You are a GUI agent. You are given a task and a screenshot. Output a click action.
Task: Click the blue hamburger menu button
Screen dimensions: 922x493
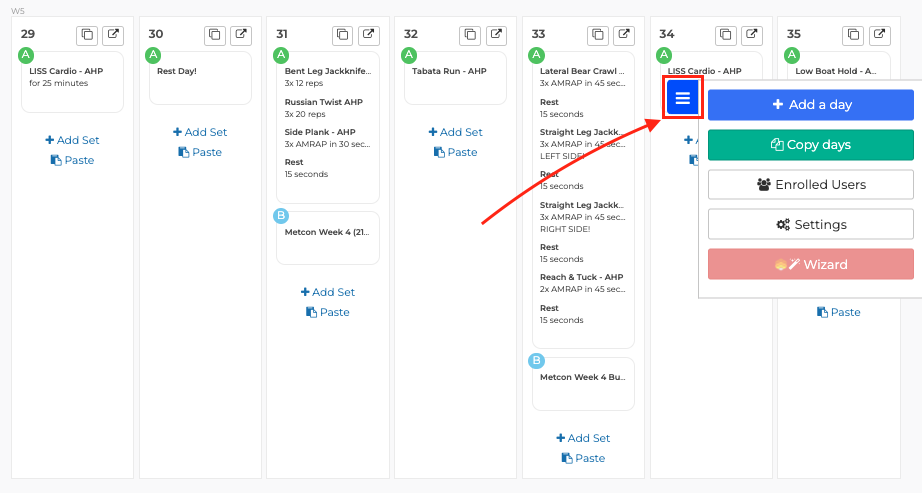(x=683, y=98)
